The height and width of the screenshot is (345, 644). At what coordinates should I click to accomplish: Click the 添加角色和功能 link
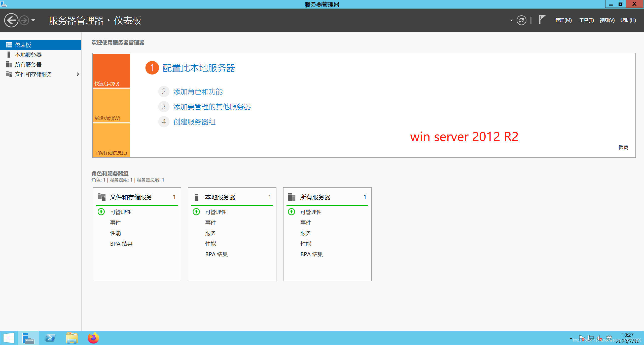(198, 92)
